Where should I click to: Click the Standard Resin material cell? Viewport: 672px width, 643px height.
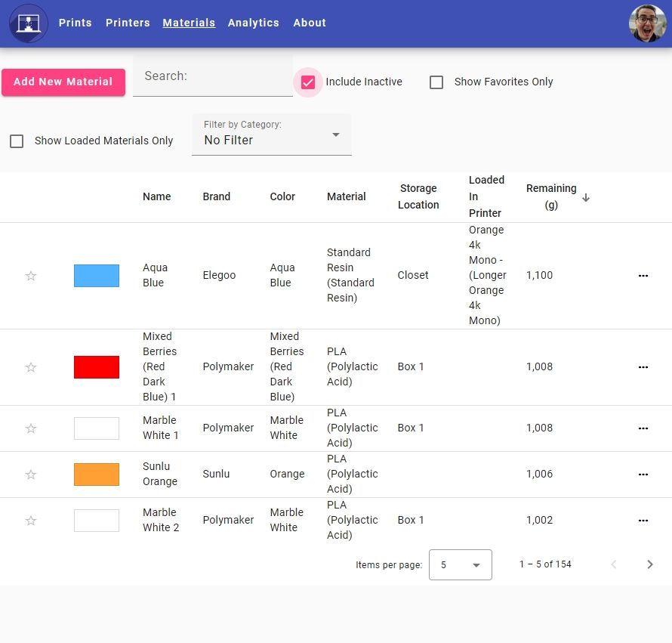(x=350, y=275)
